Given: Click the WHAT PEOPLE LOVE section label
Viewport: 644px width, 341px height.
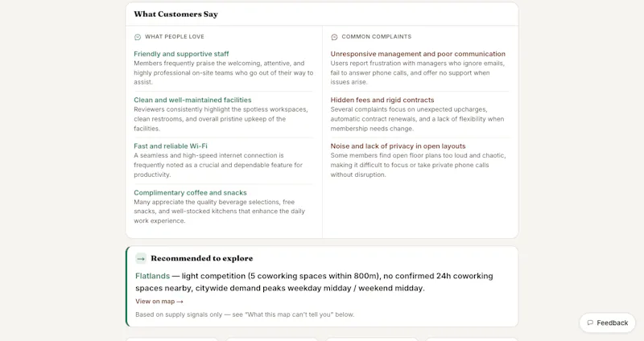Looking at the screenshot, I should [175, 36].
